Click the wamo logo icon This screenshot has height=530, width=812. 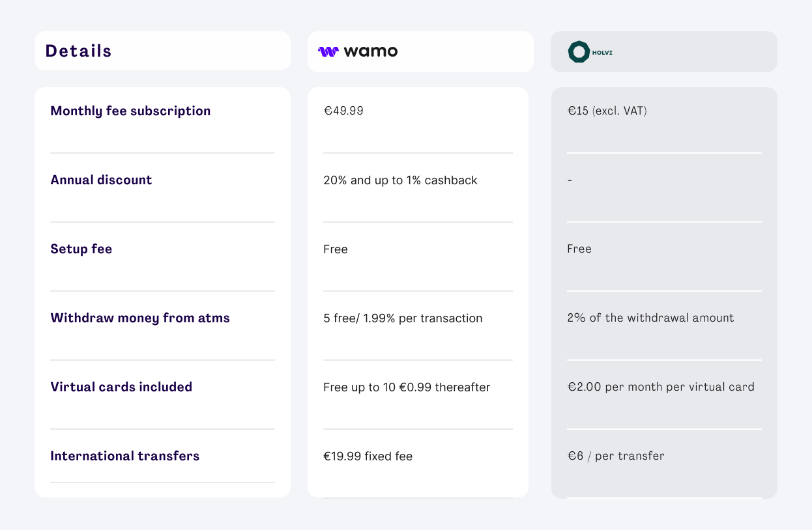328,51
